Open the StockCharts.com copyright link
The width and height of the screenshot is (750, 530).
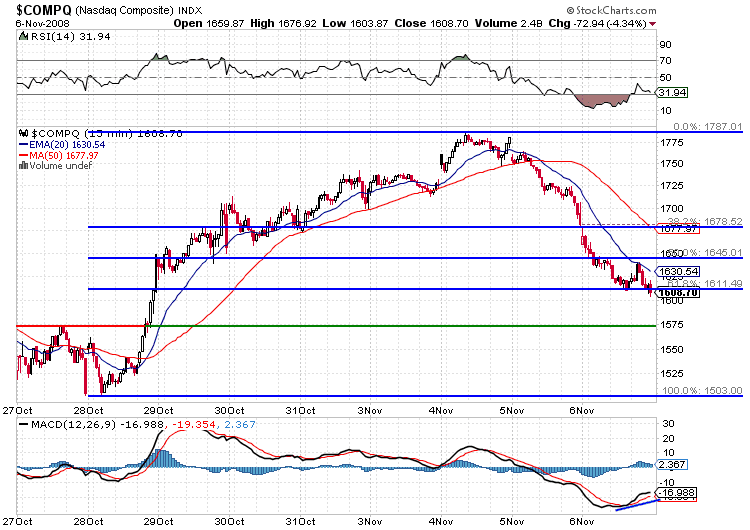tap(611, 10)
